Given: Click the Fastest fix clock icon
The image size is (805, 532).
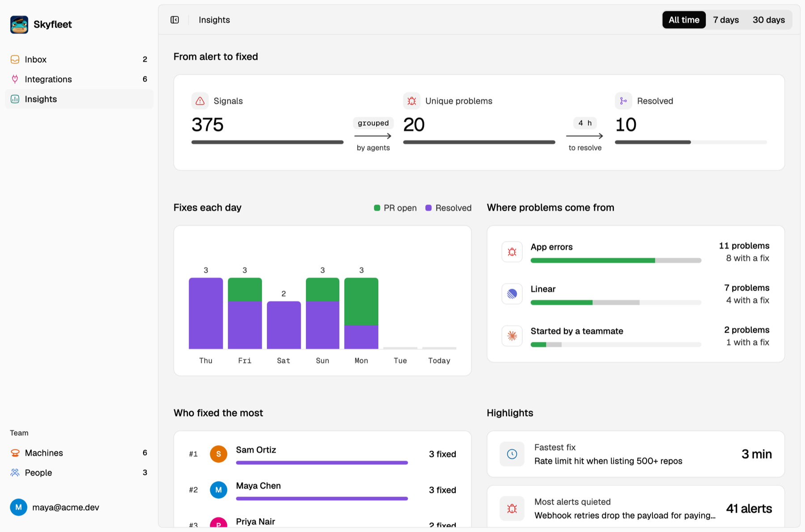Looking at the screenshot, I should [512, 454].
